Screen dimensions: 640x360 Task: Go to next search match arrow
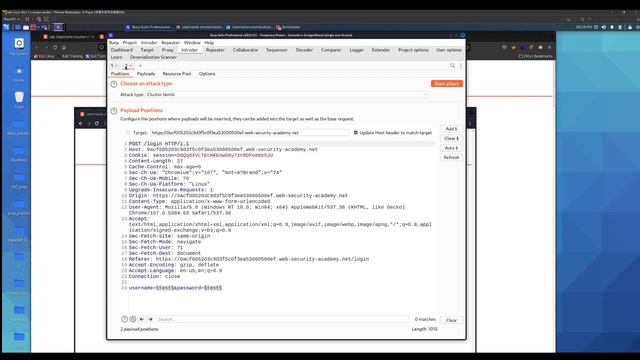151,319
